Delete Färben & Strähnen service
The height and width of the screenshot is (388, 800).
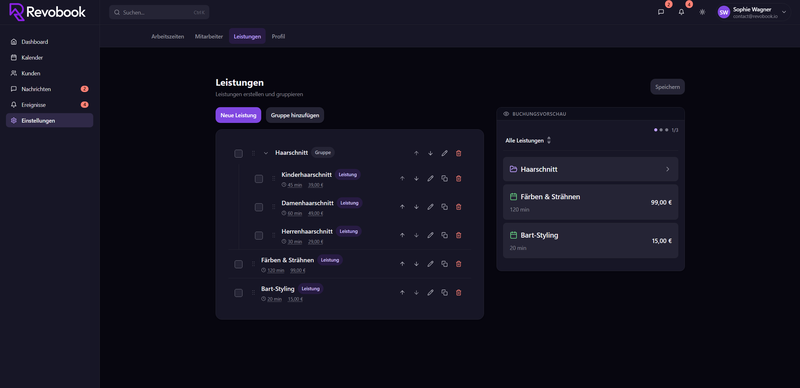(458, 264)
